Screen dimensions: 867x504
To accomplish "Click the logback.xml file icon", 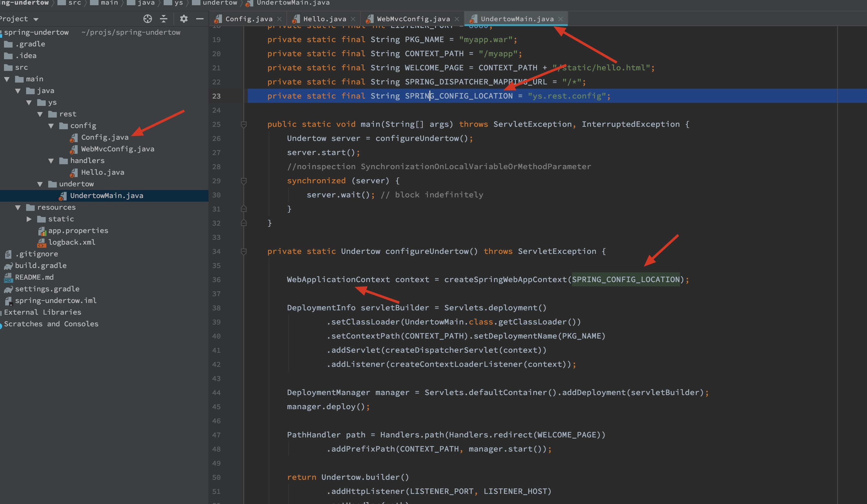I will tap(42, 242).
